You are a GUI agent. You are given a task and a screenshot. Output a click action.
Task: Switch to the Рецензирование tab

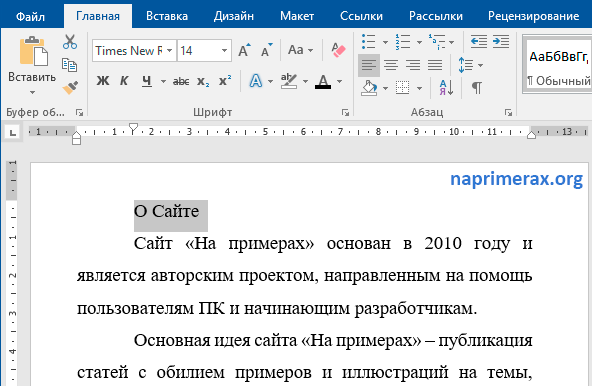click(533, 16)
